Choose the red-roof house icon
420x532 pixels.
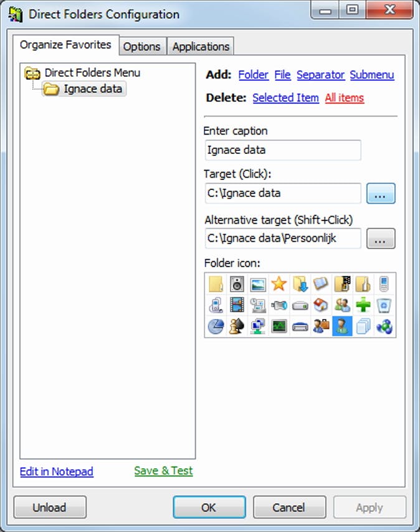pos(321,305)
